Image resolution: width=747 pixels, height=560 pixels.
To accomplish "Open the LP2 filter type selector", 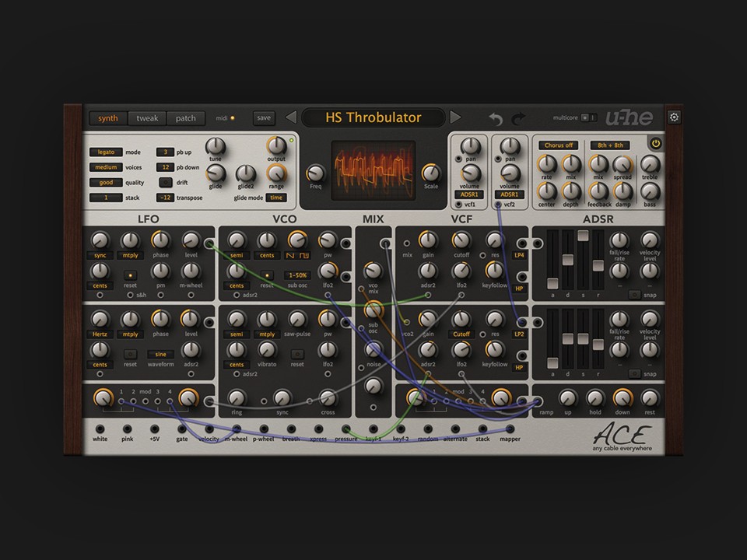I will click(x=519, y=334).
